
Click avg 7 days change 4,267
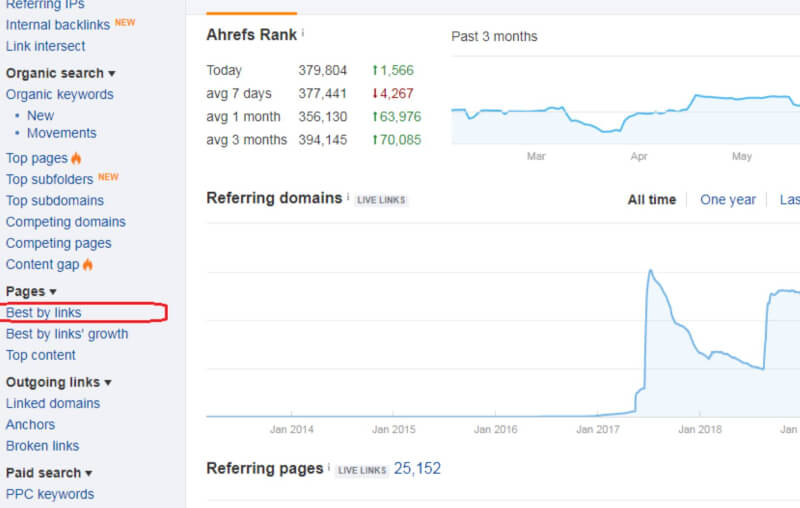point(392,94)
